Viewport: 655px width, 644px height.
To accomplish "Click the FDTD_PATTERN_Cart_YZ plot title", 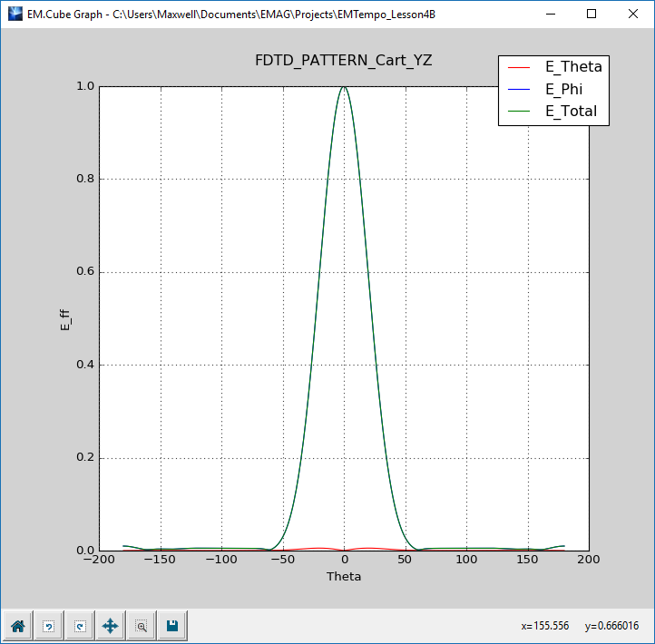I will pyautogui.click(x=343, y=60).
